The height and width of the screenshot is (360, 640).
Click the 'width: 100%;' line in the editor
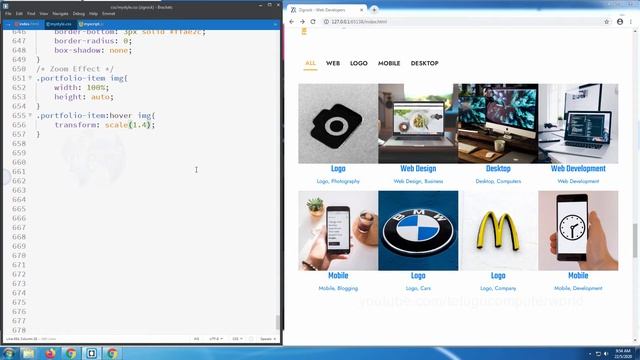pyautogui.click(x=82, y=87)
